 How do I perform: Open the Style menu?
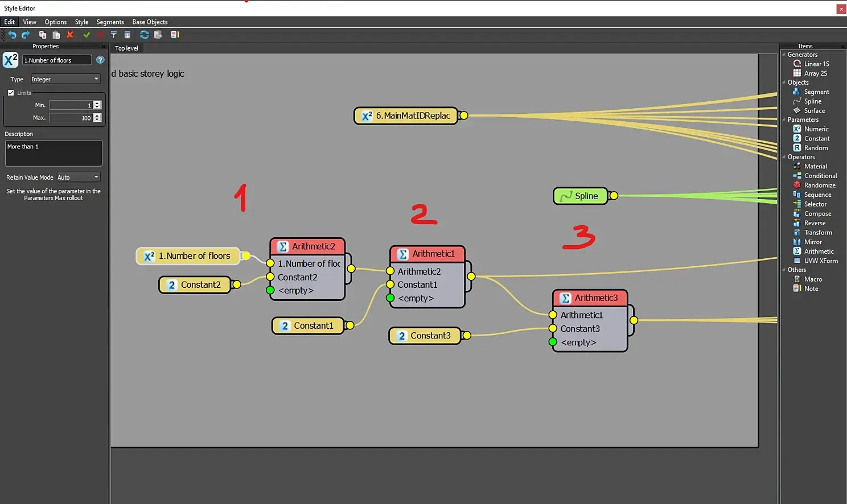[81, 22]
